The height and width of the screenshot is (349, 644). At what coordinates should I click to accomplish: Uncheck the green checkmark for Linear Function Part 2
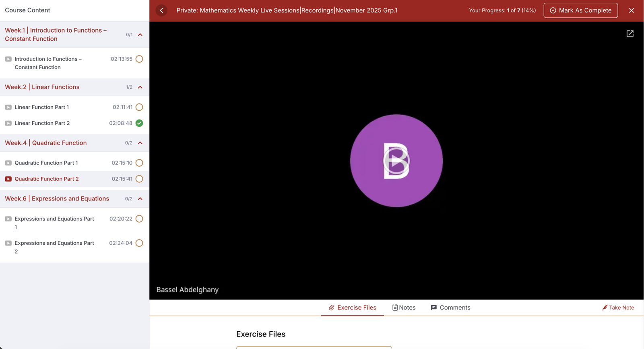pos(139,123)
